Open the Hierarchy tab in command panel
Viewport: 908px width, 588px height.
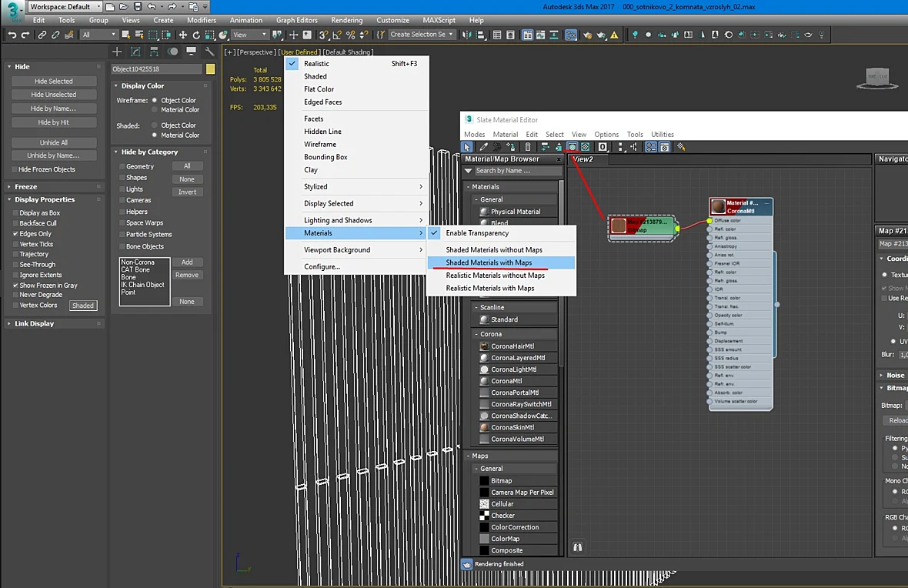coord(154,52)
